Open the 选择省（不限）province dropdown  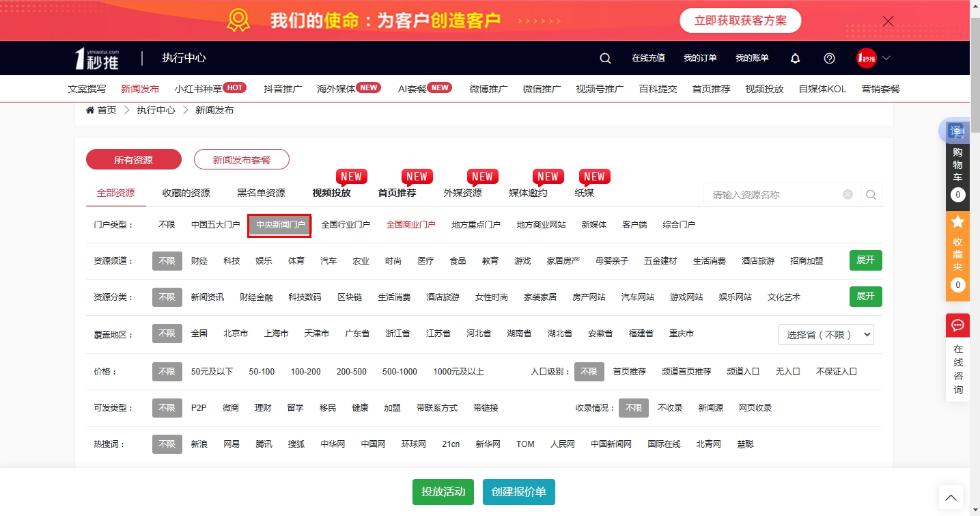click(826, 334)
